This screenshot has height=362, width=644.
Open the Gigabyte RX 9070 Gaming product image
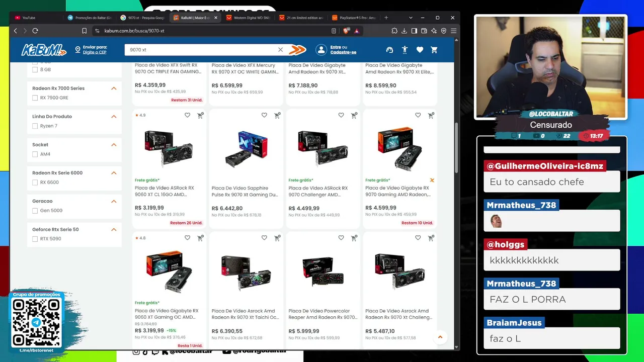tap(400, 148)
